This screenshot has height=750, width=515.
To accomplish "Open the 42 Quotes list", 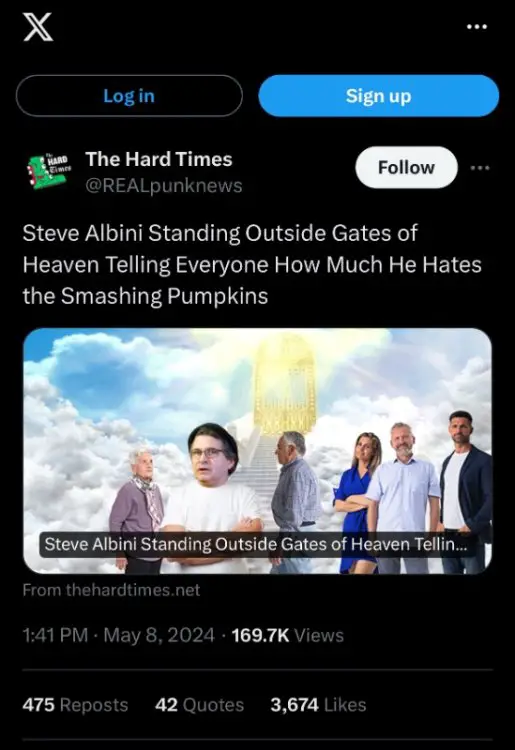I will click(199, 705).
